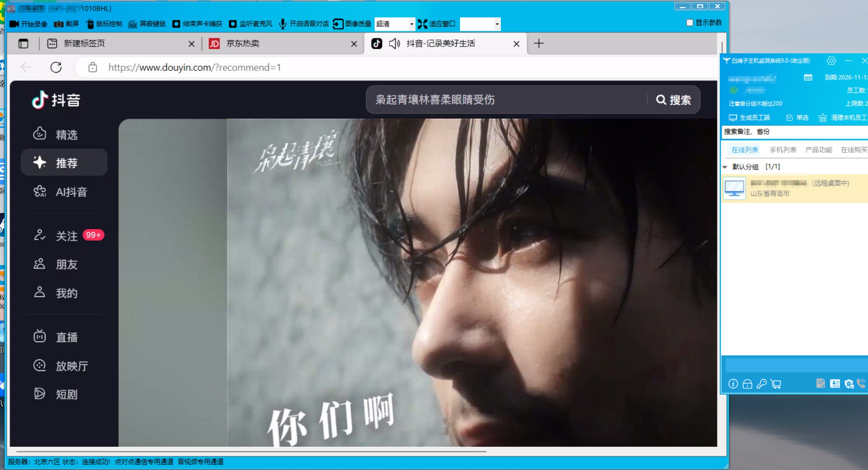Screen dimensions: 868x470
Task: Take a screenshot with 截屏 camera icon
Action: (58, 24)
